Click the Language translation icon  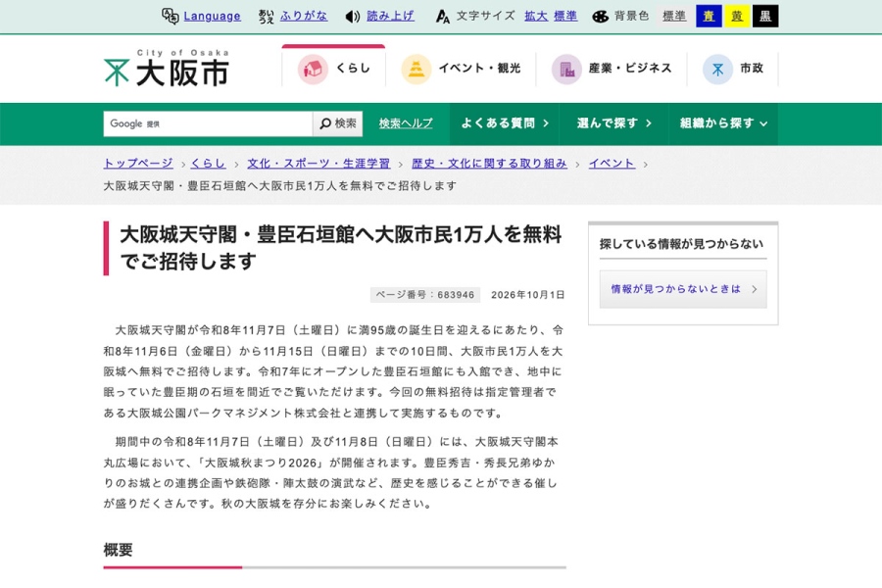(x=170, y=16)
